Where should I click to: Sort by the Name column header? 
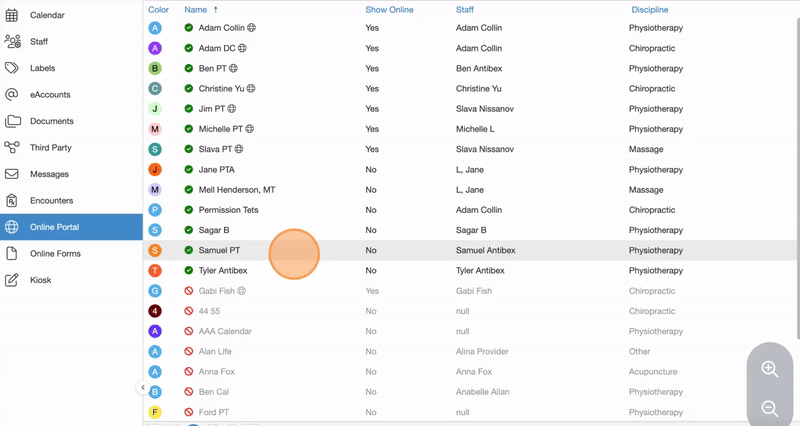195,9
